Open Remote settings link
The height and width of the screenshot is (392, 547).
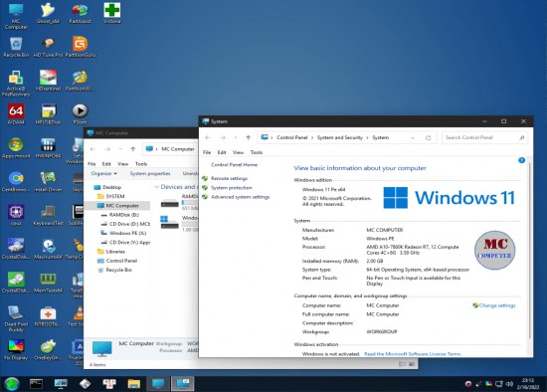(x=229, y=178)
